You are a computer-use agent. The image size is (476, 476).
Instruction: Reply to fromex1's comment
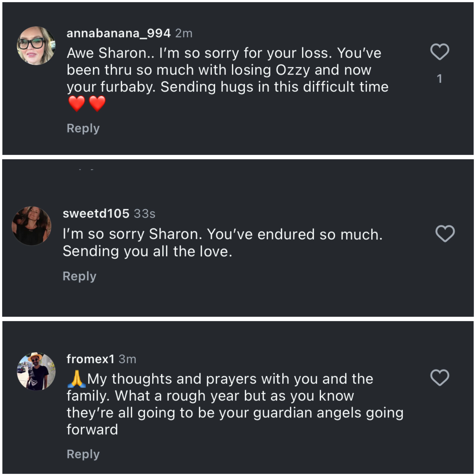click(83, 454)
